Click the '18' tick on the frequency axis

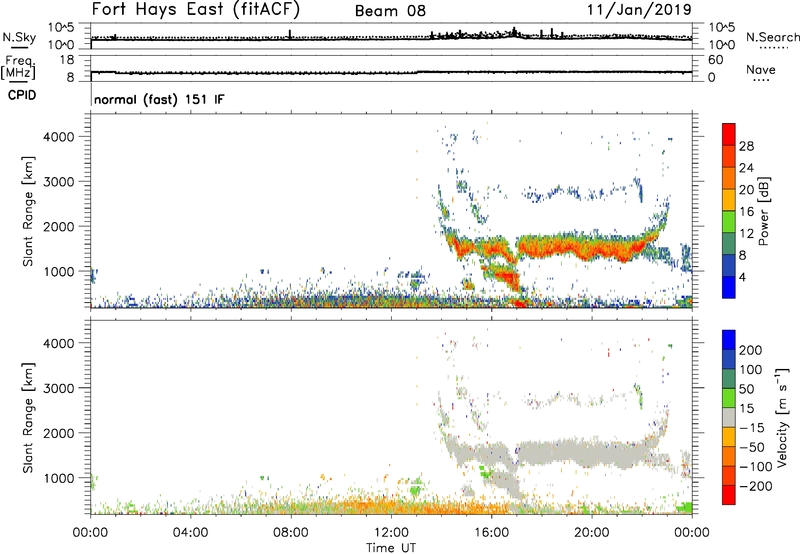[x=67, y=60]
